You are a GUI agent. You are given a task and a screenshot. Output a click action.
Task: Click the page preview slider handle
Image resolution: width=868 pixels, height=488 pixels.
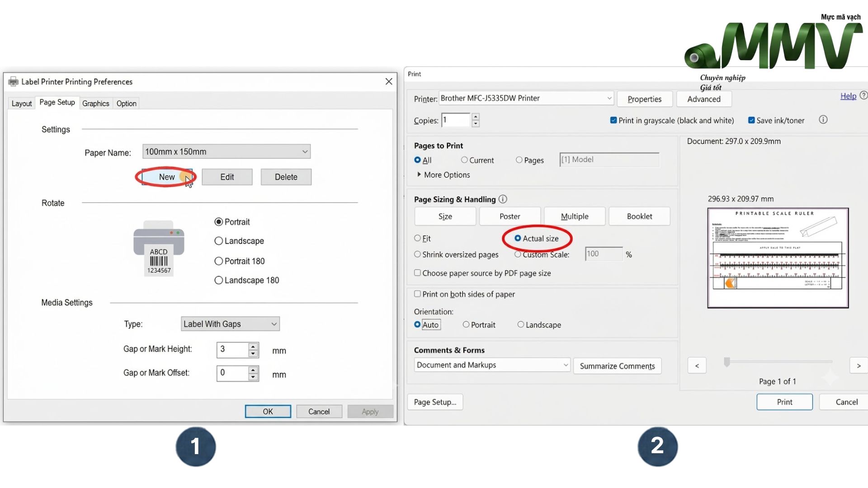(x=727, y=362)
